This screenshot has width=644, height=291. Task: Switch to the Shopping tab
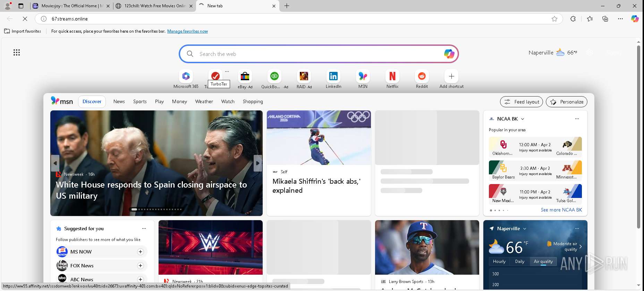point(253,101)
